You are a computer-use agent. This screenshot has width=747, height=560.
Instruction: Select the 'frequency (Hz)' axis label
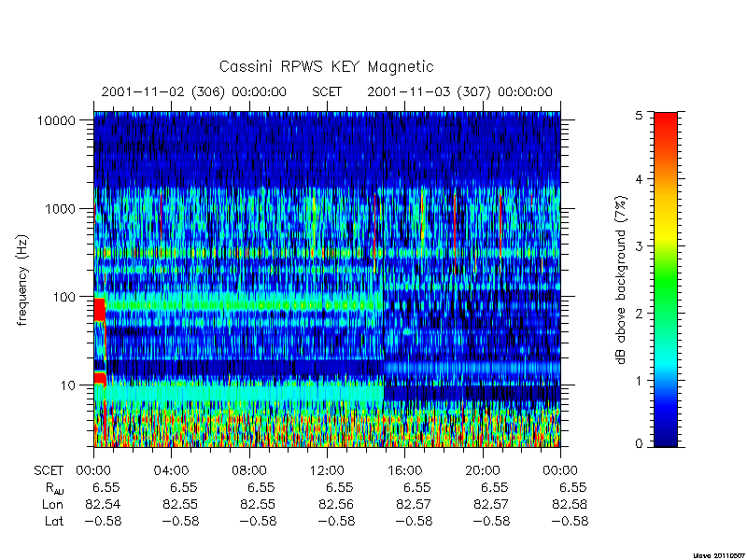[x=22, y=280]
